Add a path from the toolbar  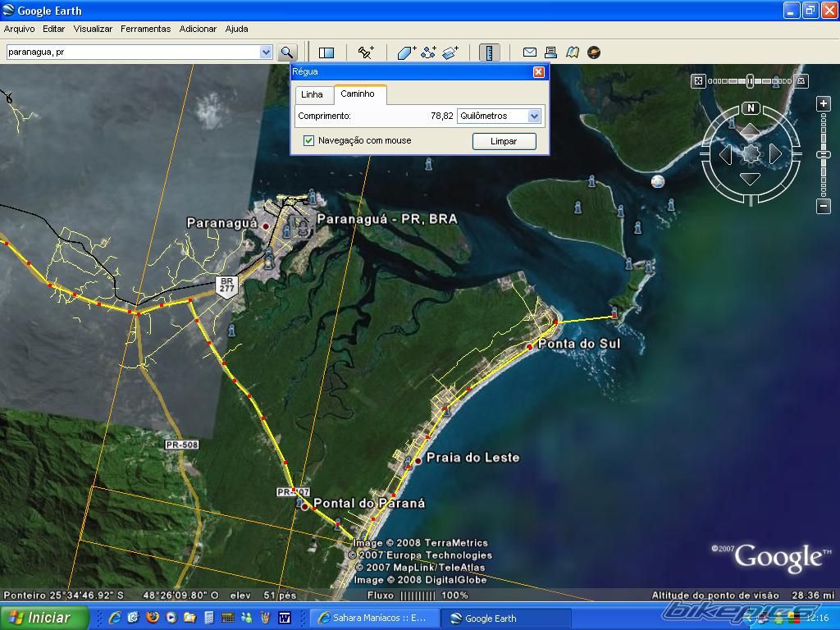[x=428, y=52]
